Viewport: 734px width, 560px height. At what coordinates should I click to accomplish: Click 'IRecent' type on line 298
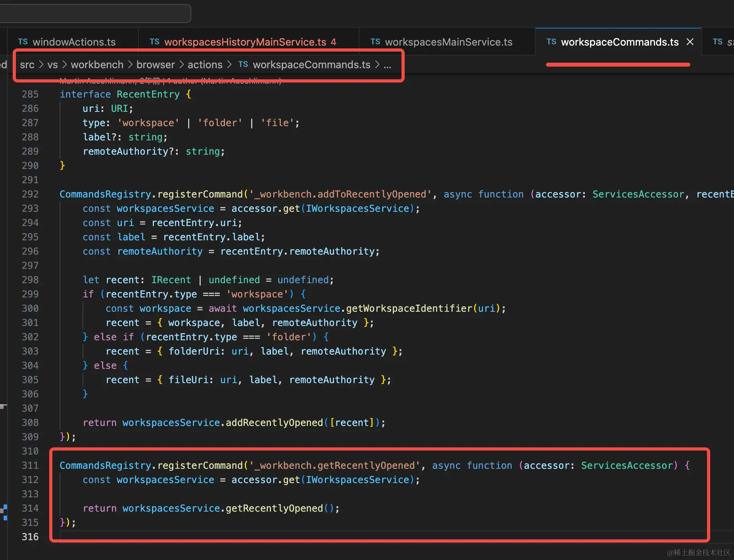[171, 280]
